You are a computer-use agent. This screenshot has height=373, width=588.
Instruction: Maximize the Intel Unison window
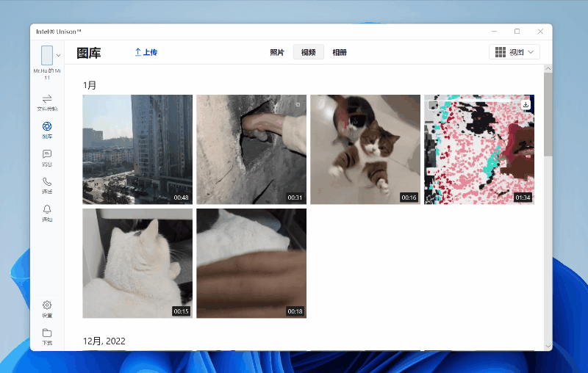coord(517,32)
